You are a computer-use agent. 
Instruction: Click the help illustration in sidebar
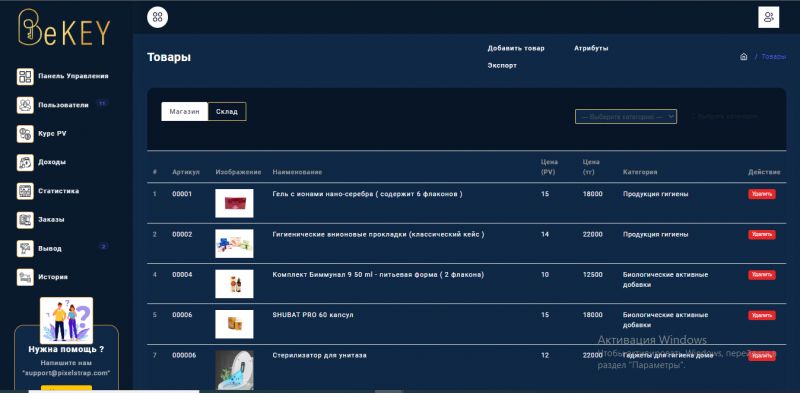66,321
